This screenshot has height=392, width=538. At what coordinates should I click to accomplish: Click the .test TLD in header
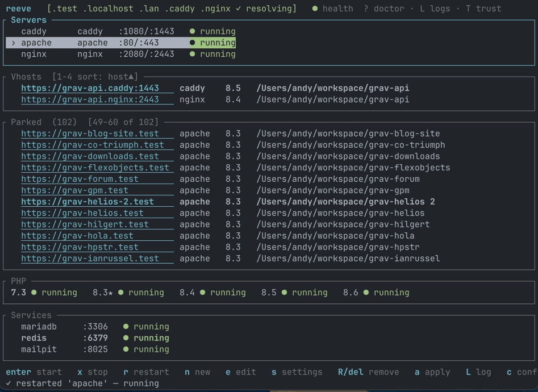click(65, 9)
